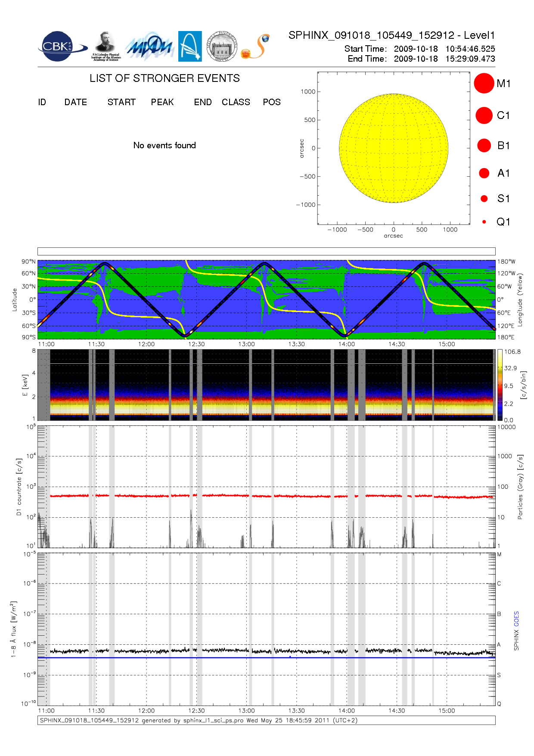The height and width of the screenshot is (756, 534).
Task: Click the round building seal logo
Action: 222,47
